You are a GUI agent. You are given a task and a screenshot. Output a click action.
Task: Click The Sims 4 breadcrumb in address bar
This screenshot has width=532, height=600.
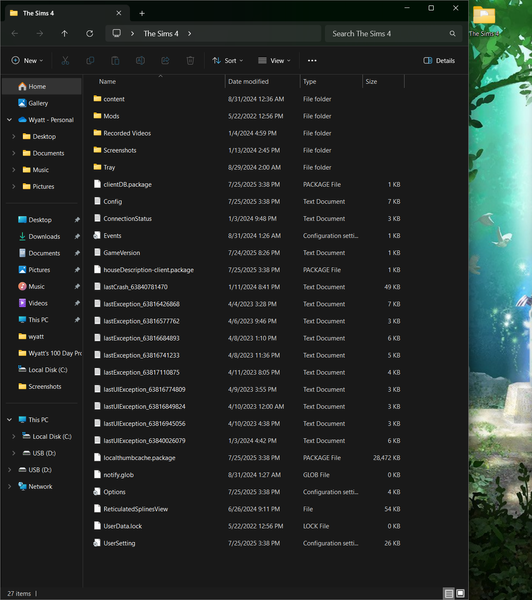coord(161,34)
